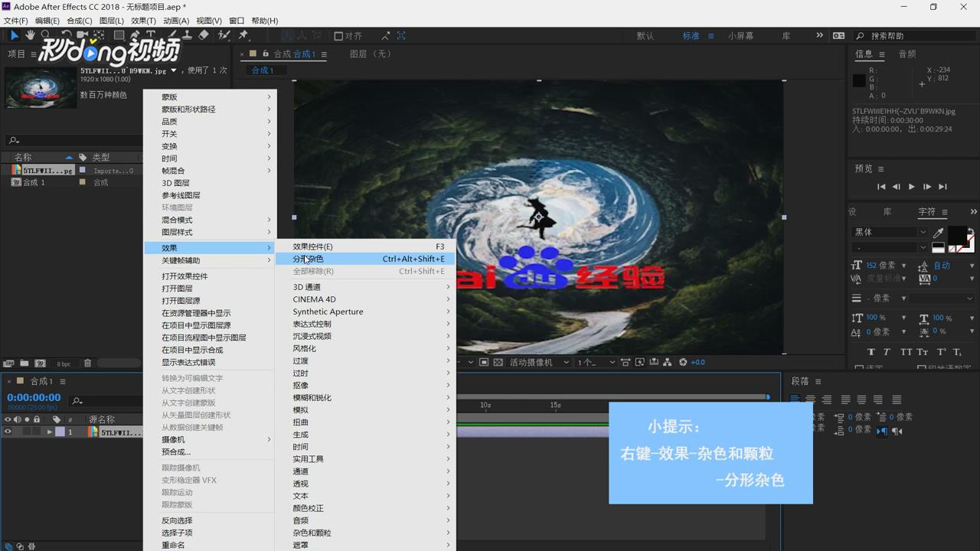The height and width of the screenshot is (551, 980).
Task: Justify all paragraph lines
Action: point(897,399)
